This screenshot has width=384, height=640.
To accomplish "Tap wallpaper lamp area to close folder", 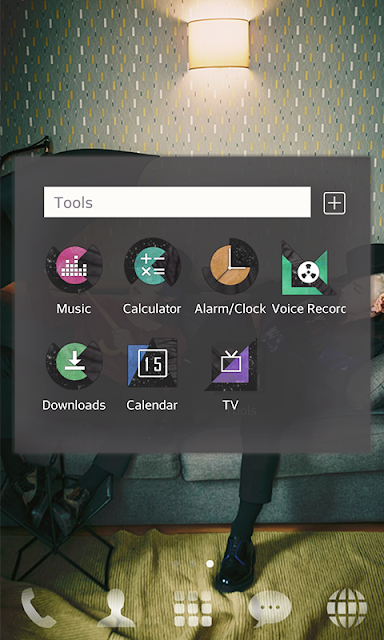I will tap(218, 43).
